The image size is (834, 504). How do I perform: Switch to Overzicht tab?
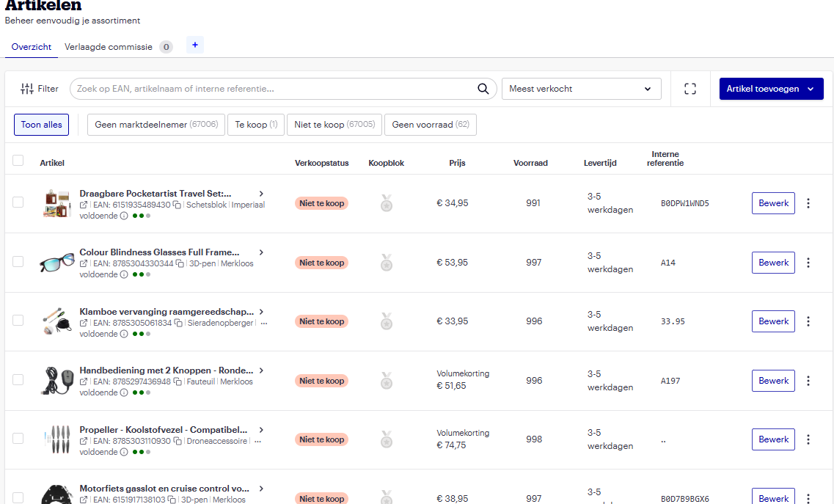click(32, 47)
